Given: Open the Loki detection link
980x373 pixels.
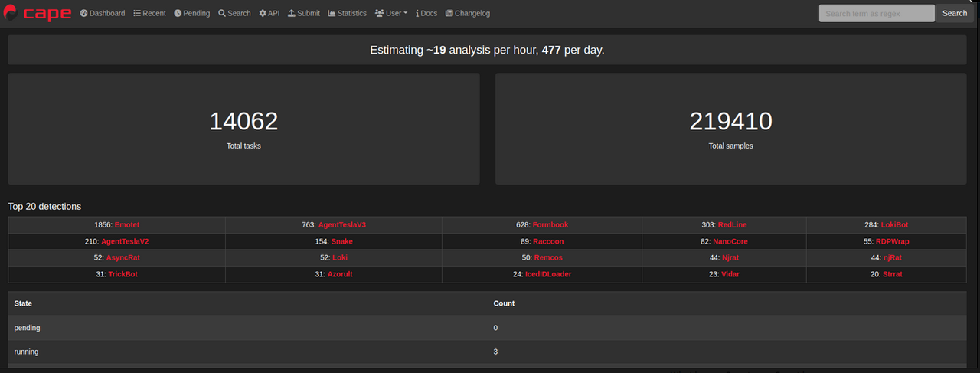Looking at the screenshot, I should [x=340, y=257].
